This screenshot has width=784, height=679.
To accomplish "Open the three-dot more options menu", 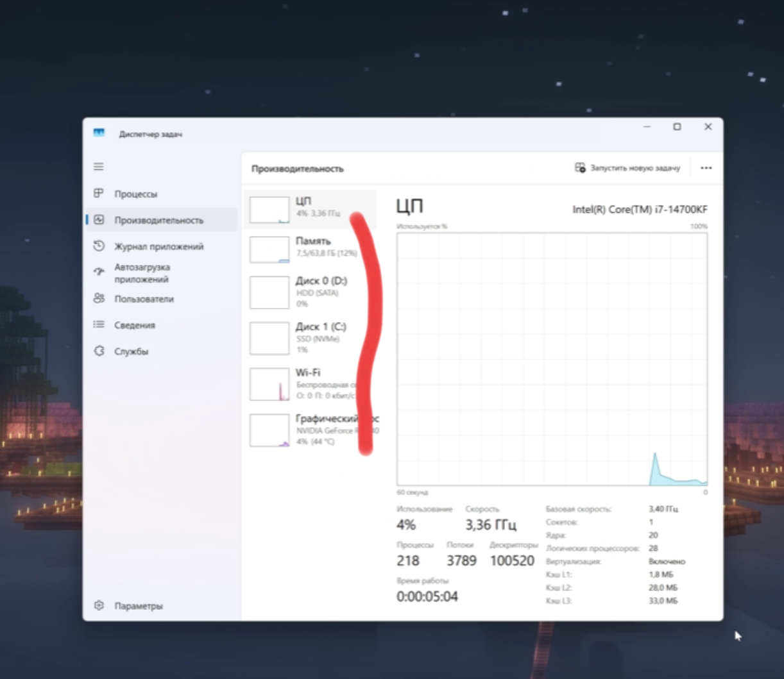I will click(x=706, y=168).
